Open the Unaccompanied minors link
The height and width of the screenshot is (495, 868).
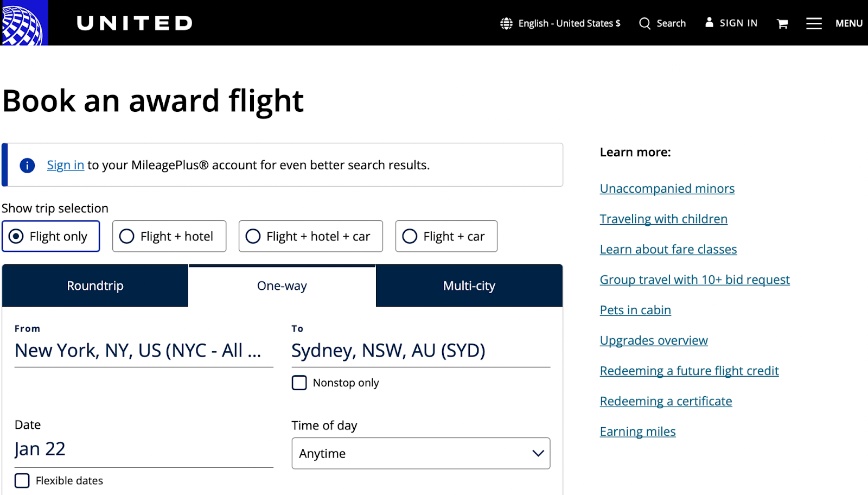(667, 189)
